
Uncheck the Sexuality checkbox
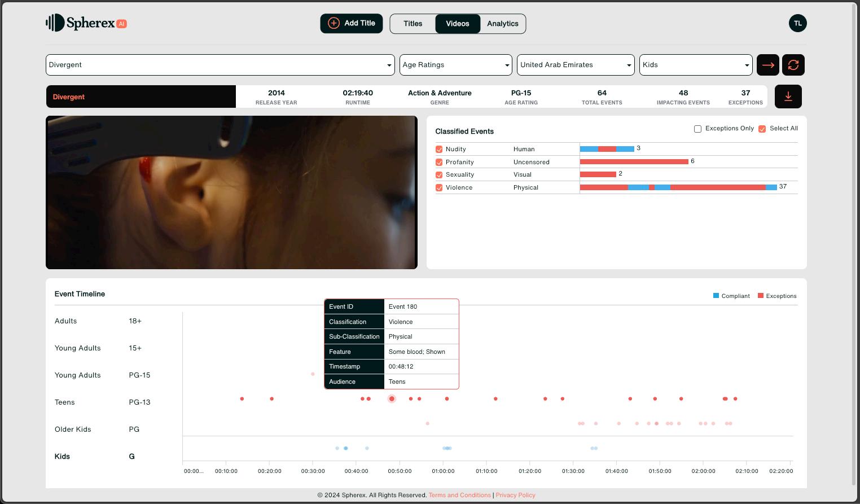coord(439,175)
